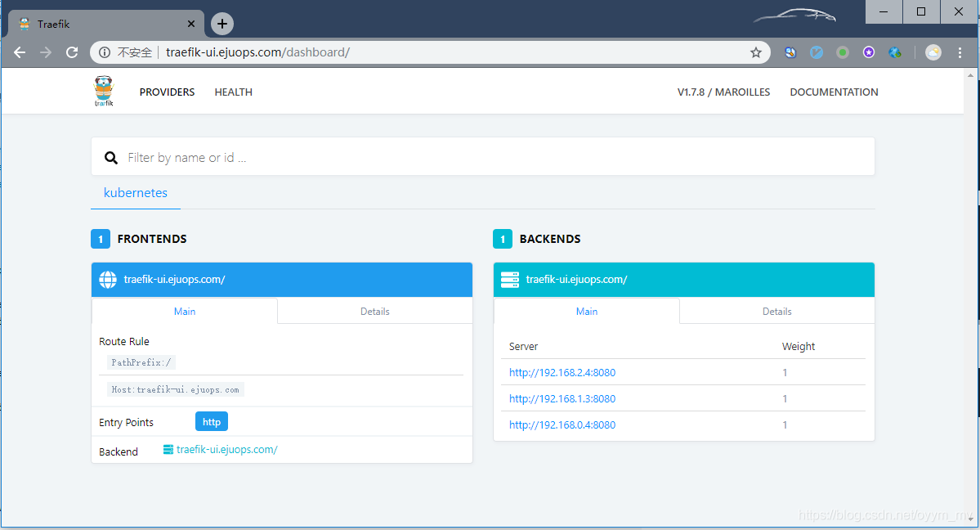Go back with the browser back arrow

[20, 52]
